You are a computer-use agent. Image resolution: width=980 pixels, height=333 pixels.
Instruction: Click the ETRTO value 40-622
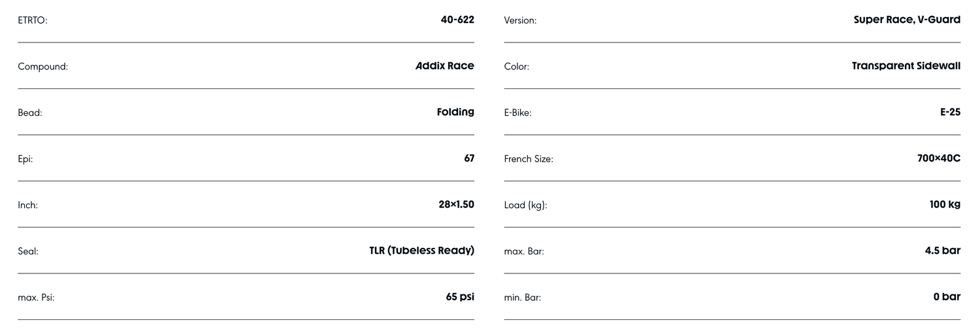pyautogui.click(x=457, y=20)
